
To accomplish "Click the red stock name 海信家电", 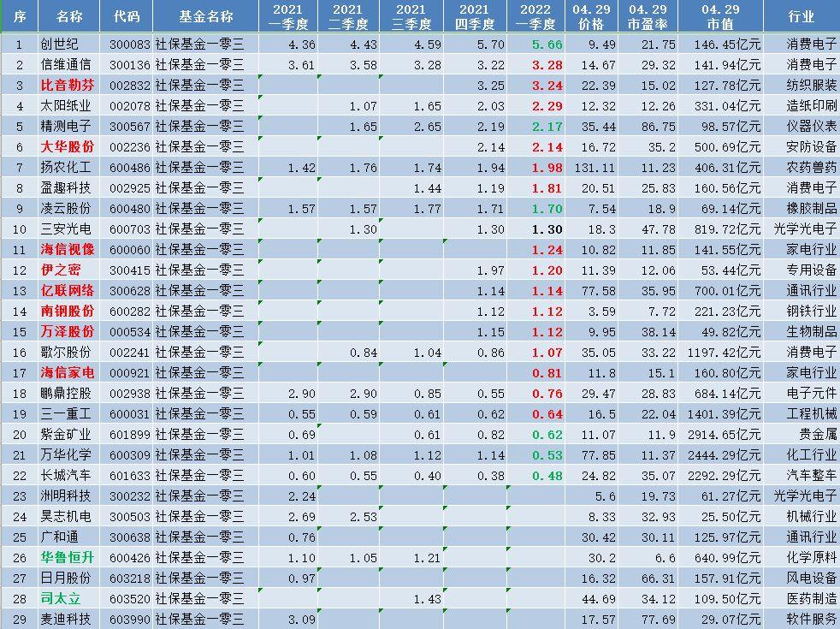I will [68, 373].
